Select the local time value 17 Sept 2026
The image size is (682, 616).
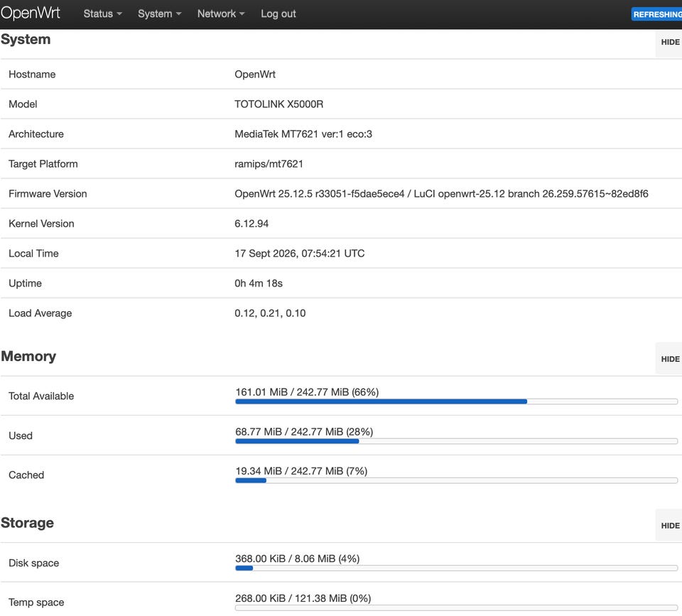[x=300, y=254]
